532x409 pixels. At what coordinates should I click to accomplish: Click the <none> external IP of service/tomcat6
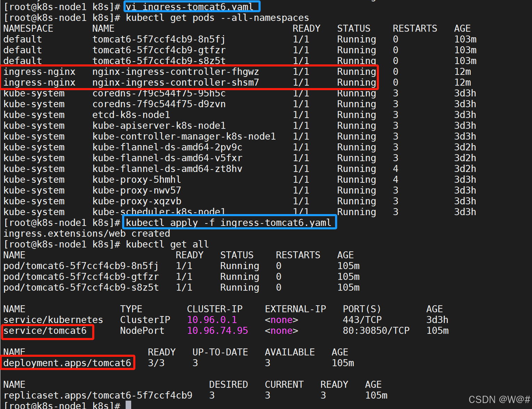tap(281, 331)
